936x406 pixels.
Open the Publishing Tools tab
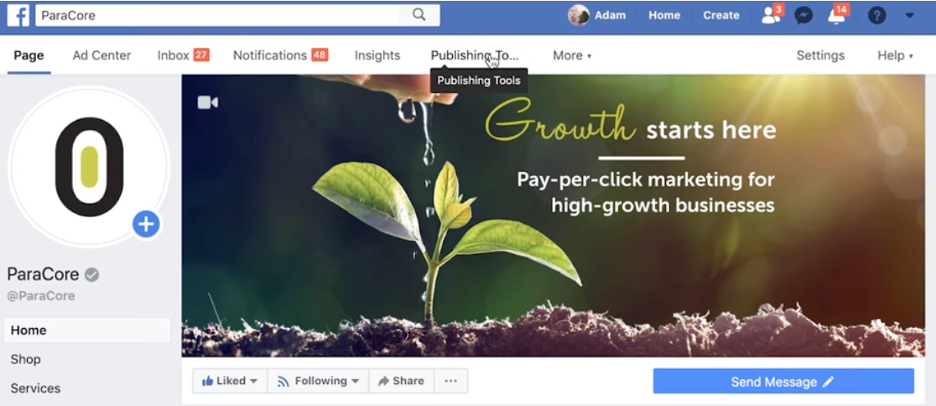coord(475,56)
